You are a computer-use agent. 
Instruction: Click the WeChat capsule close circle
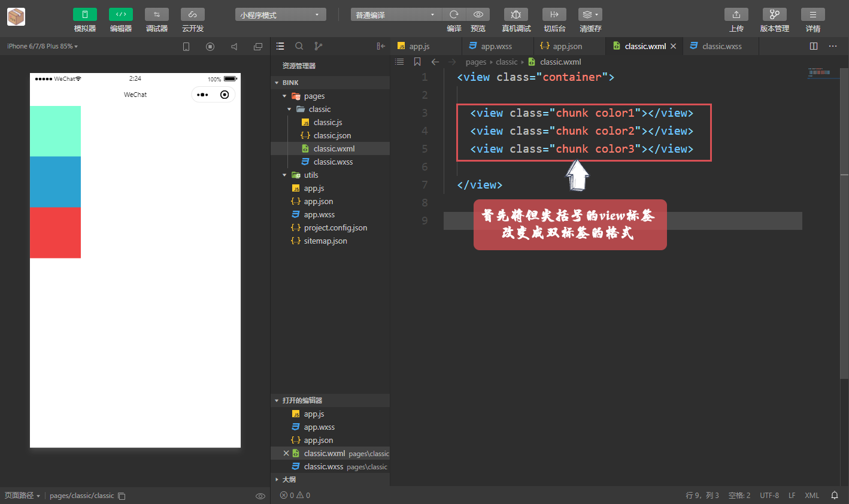(225, 95)
